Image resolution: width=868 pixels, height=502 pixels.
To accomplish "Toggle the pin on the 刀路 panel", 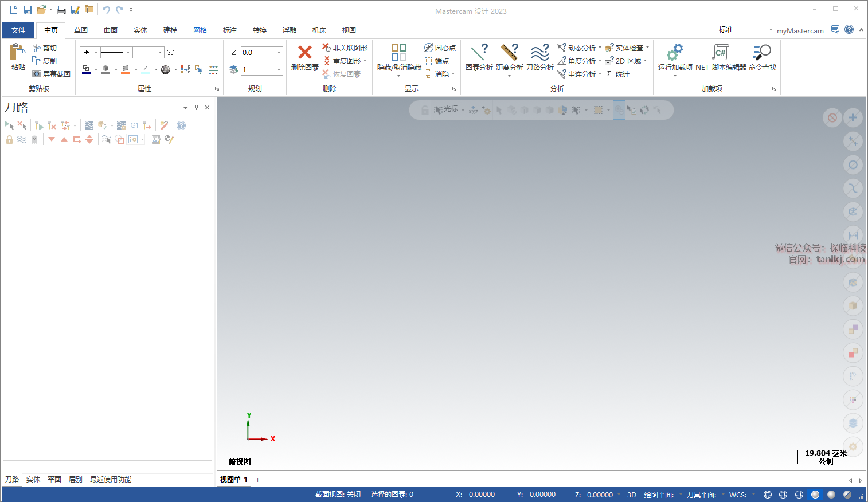I will (196, 107).
